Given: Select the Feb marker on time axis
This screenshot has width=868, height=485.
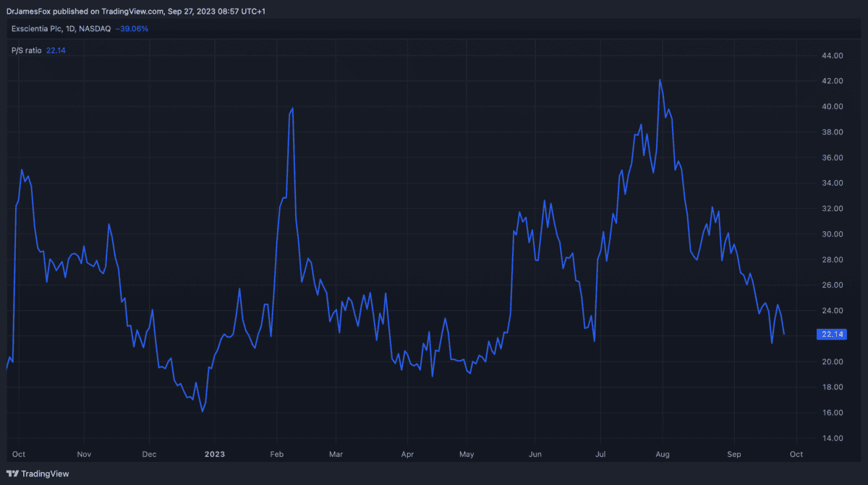Looking at the screenshot, I should 277,455.
